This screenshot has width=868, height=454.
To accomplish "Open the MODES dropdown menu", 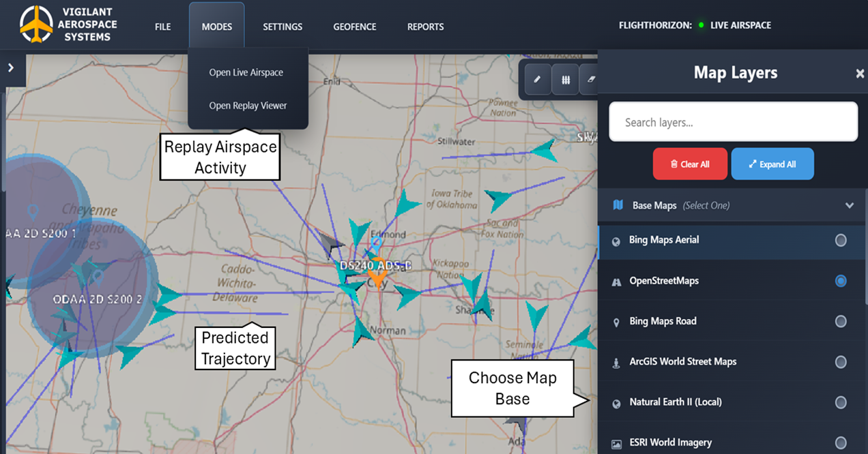I will tap(216, 27).
